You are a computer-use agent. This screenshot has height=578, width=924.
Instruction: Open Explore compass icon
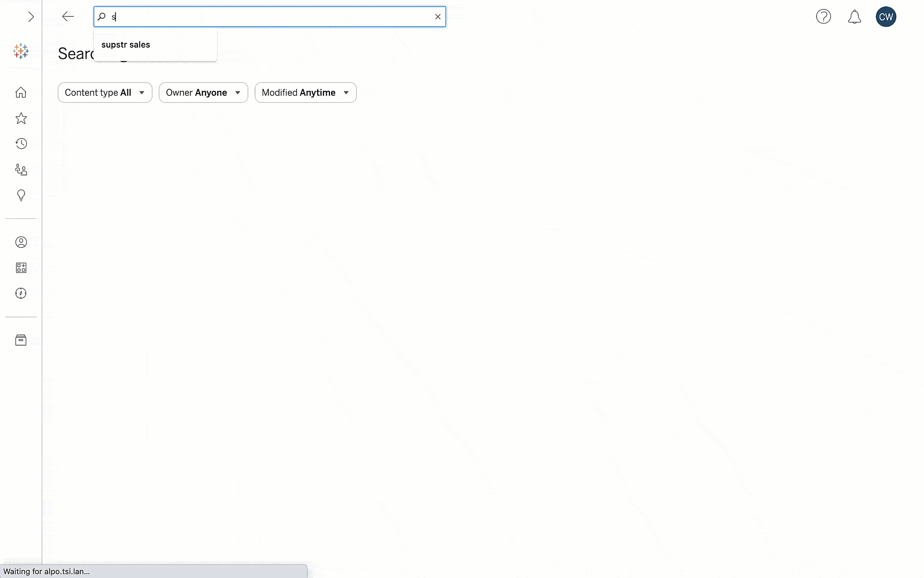pyautogui.click(x=21, y=293)
